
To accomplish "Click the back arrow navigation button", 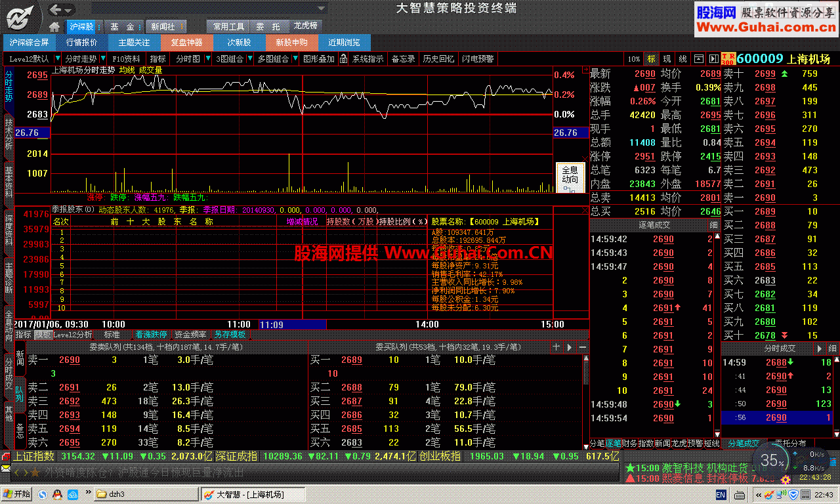I will tap(56, 10).
